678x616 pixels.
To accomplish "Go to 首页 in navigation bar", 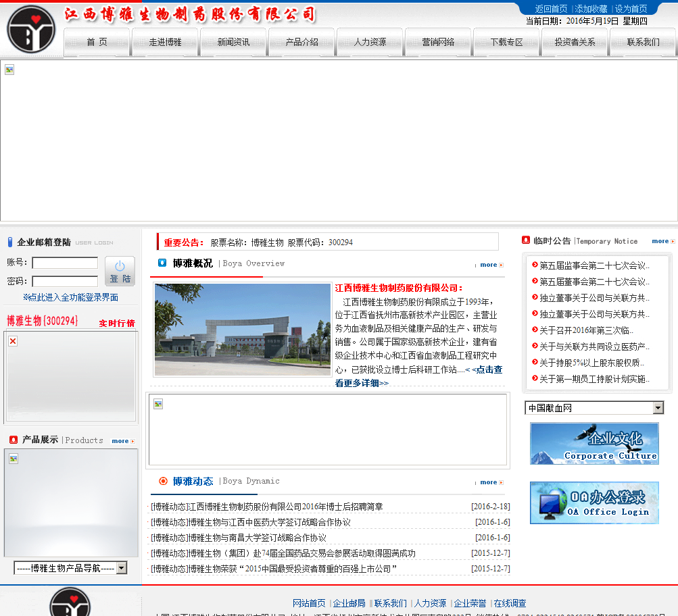I will tap(97, 42).
